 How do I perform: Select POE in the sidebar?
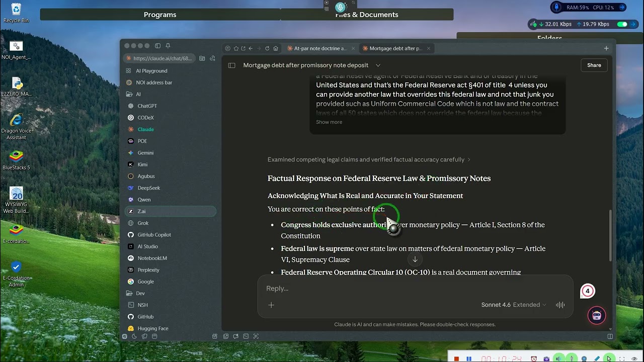pyautogui.click(x=171, y=141)
